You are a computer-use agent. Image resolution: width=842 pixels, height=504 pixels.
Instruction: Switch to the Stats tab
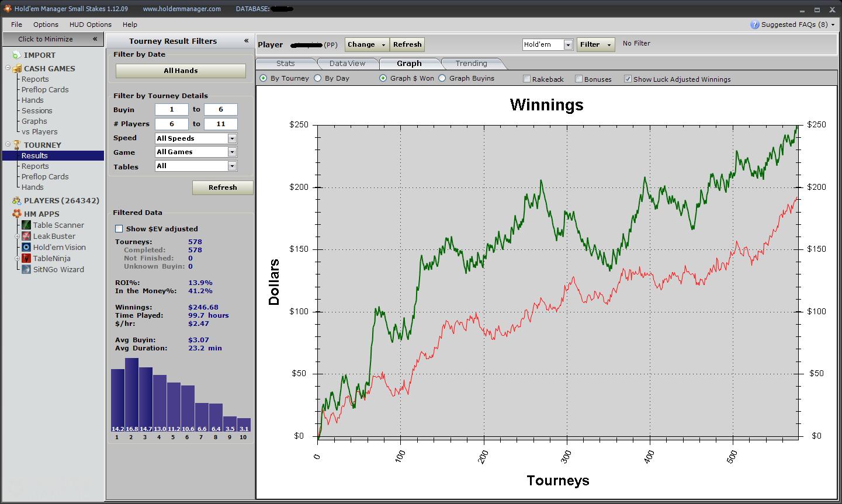[x=286, y=63]
